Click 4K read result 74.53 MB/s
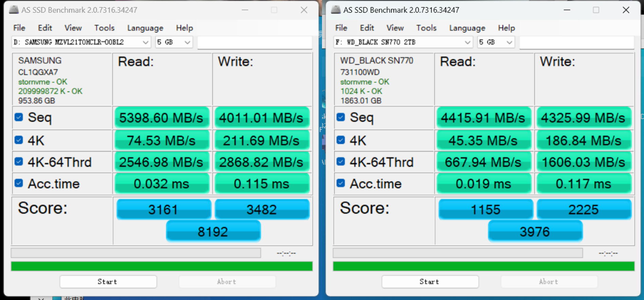The height and width of the screenshot is (300, 644). 162,140
